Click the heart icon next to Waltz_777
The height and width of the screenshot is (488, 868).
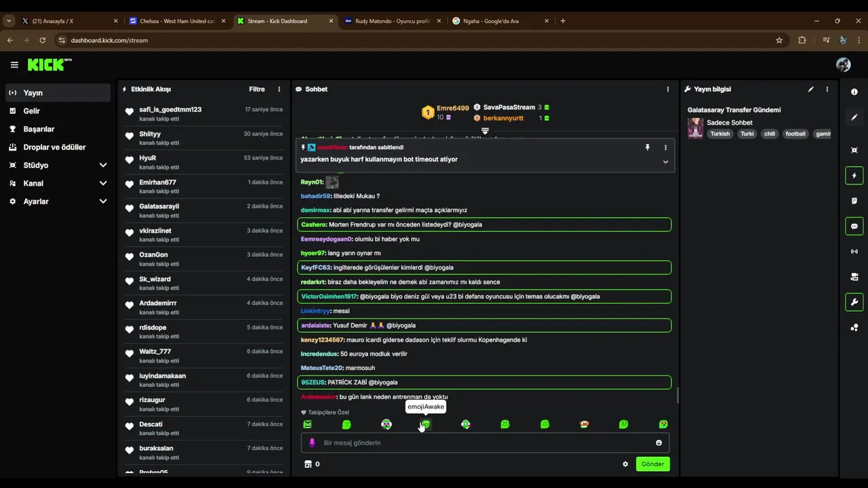point(130,354)
